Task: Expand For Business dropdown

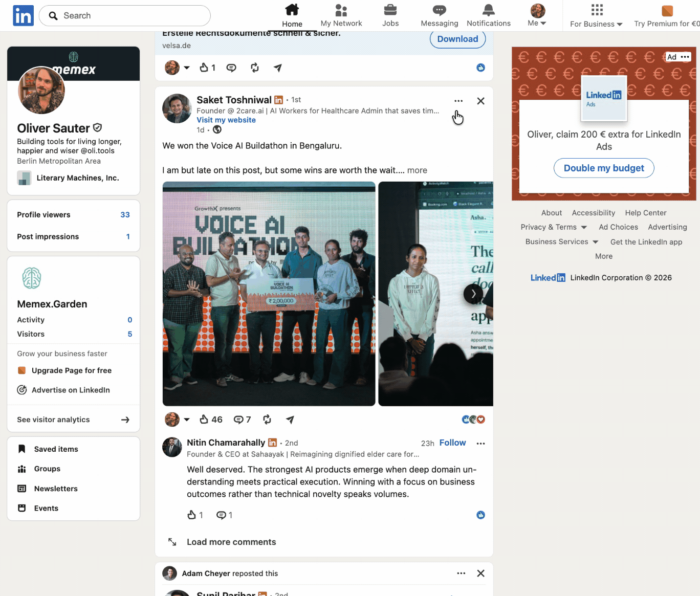Action: click(x=596, y=16)
